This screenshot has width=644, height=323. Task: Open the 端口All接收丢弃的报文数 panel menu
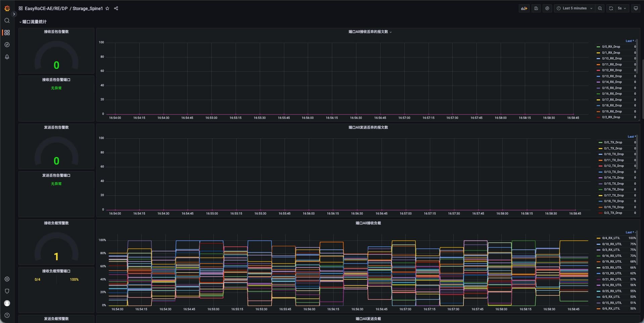point(368,32)
